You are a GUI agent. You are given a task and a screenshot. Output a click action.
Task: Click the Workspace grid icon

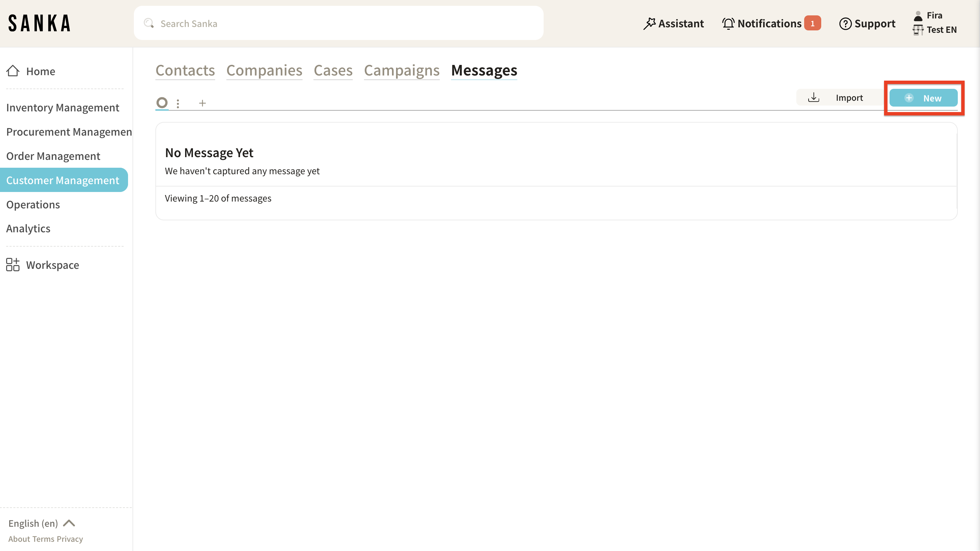pos(13,264)
